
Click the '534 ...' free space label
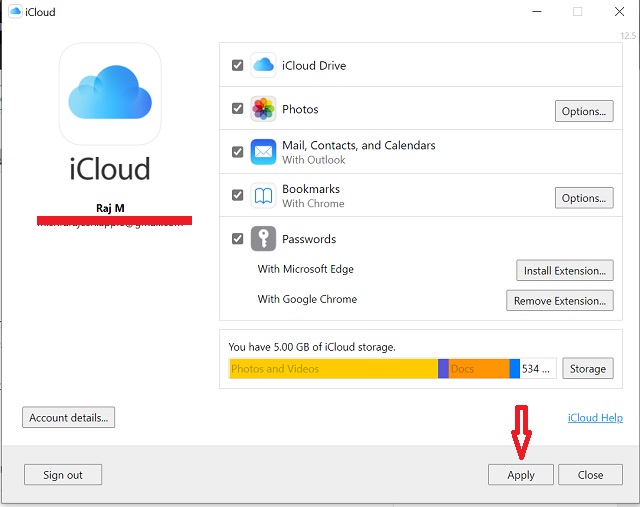point(536,369)
